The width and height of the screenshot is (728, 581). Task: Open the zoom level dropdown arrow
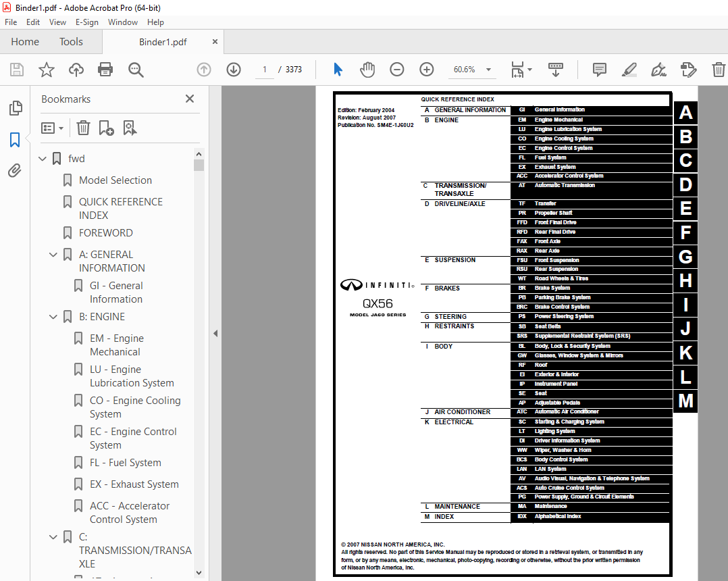(488, 70)
